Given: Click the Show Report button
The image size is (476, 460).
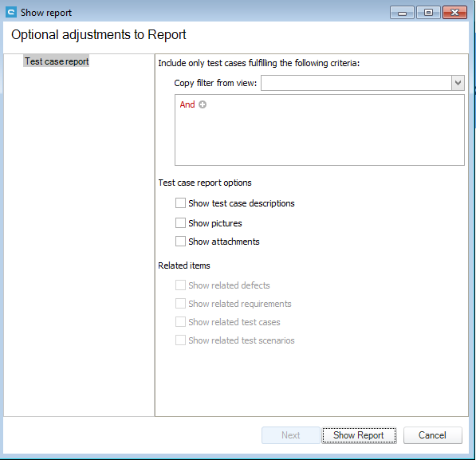Looking at the screenshot, I should tap(359, 435).
